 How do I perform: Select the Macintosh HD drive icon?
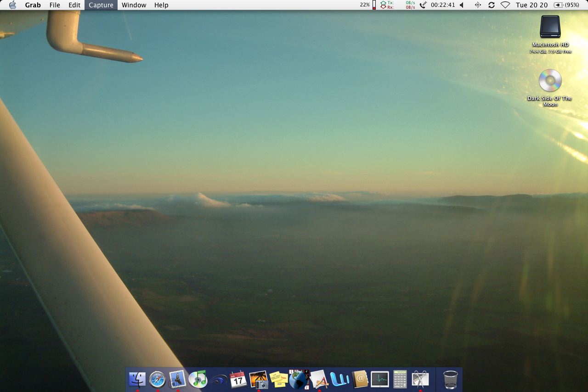[550, 28]
